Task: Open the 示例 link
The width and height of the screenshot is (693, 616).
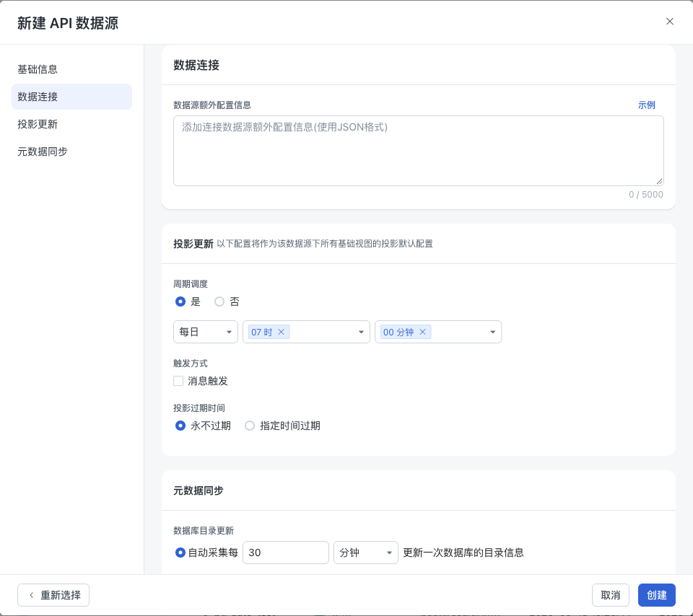Action: tap(646, 105)
